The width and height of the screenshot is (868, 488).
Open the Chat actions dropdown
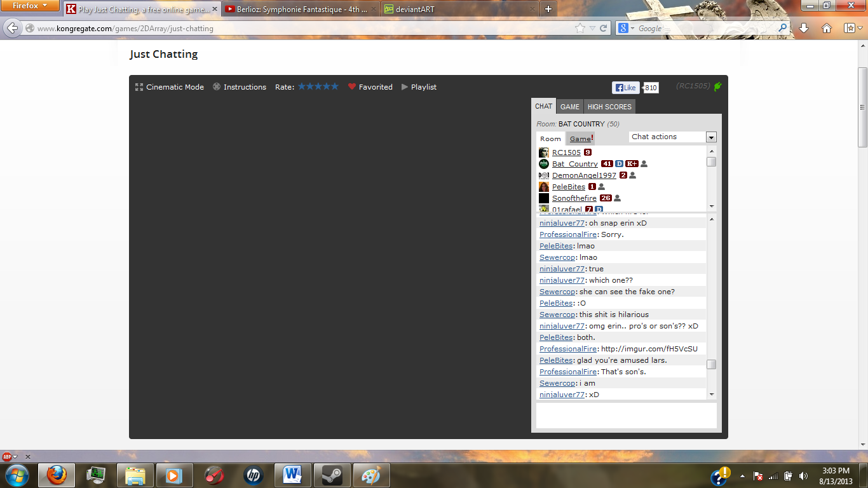click(x=673, y=137)
